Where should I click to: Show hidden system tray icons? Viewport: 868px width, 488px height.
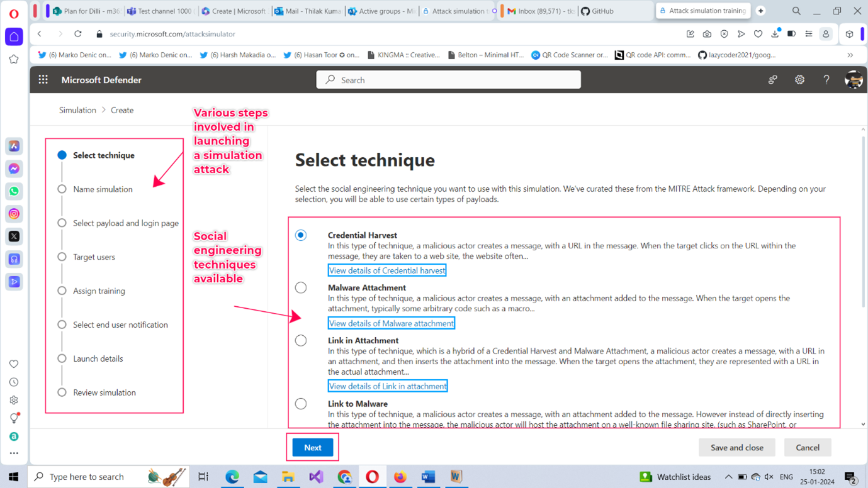pos(728,477)
